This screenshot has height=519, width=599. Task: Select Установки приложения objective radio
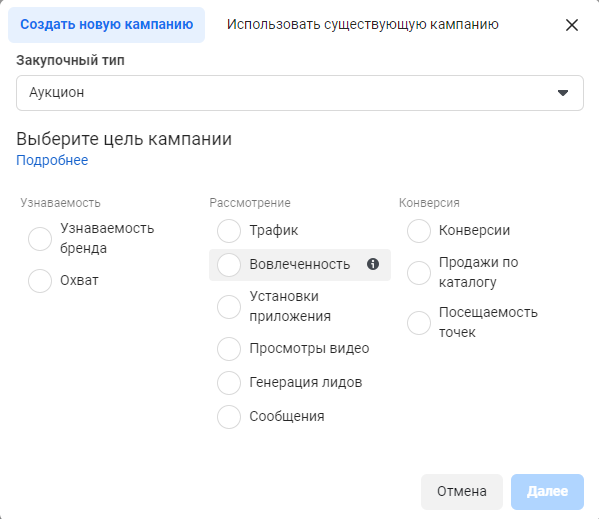tap(229, 307)
